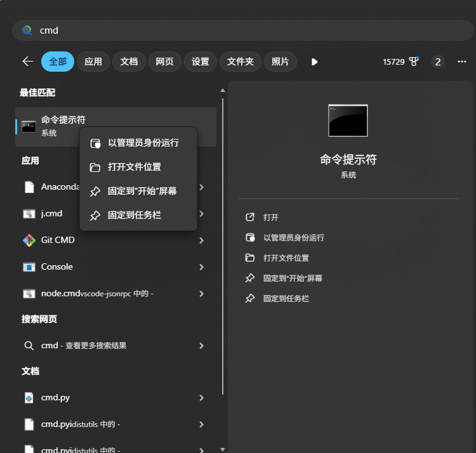Image resolution: width=476 pixels, height=453 pixels.
Task: Click 固定到任务栏 in the right panel
Action: (x=286, y=299)
